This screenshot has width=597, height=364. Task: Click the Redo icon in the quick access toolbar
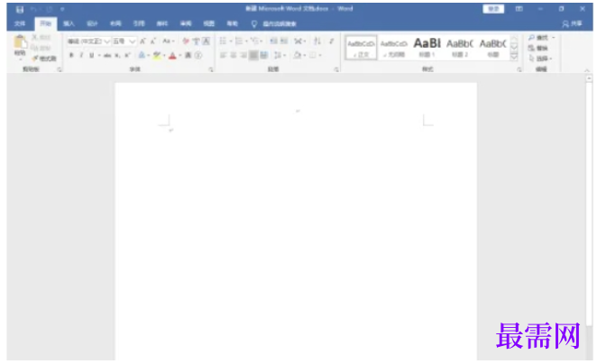point(49,9)
